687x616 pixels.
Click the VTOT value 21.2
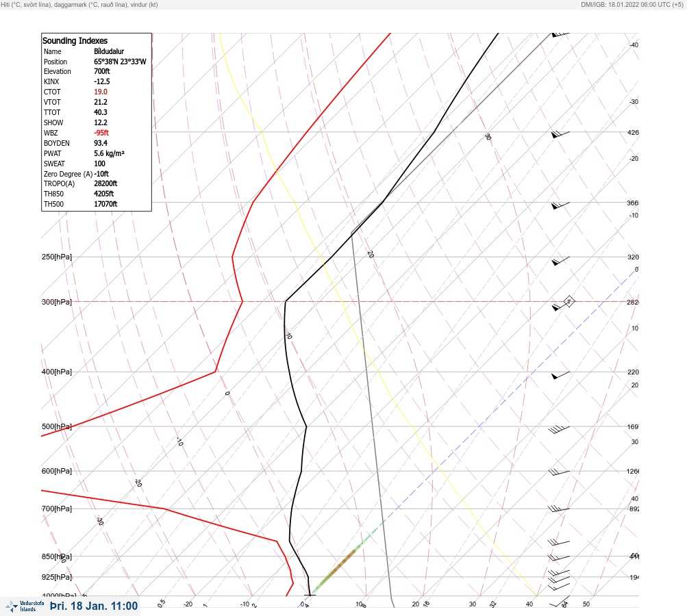pyautogui.click(x=100, y=102)
